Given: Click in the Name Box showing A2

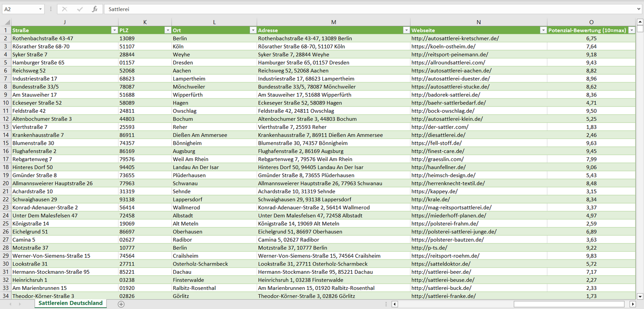Looking at the screenshot, I should point(20,9).
